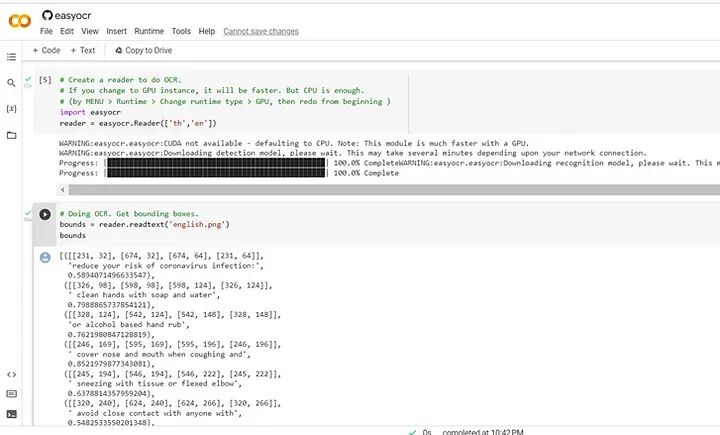The width and height of the screenshot is (720, 435).
Task: Open the Tools menu
Action: pyautogui.click(x=181, y=31)
